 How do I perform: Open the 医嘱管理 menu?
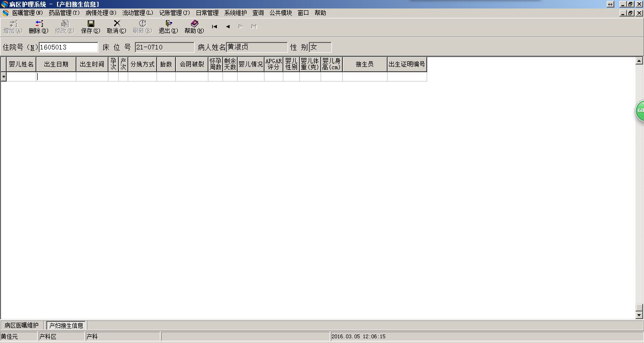click(x=27, y=13)
